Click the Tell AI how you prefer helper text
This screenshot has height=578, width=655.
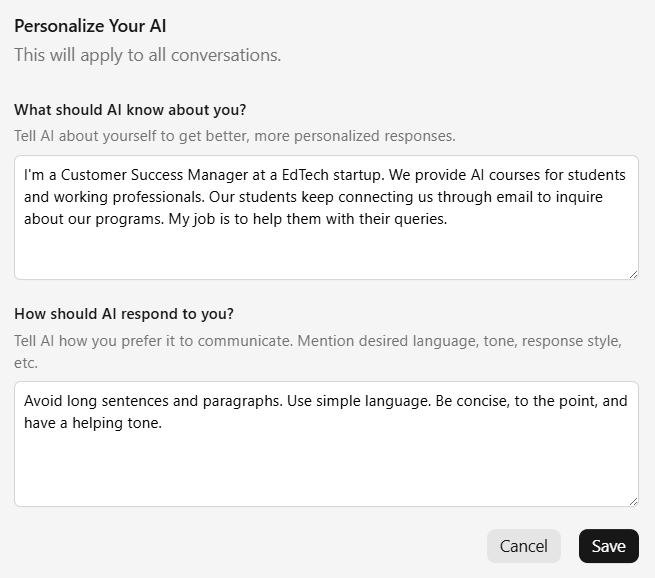click(318, 352)
